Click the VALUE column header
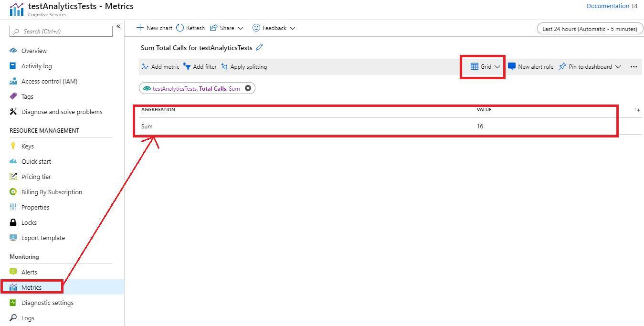The height and width of the screenshot is (326, 644). (484, 110)
